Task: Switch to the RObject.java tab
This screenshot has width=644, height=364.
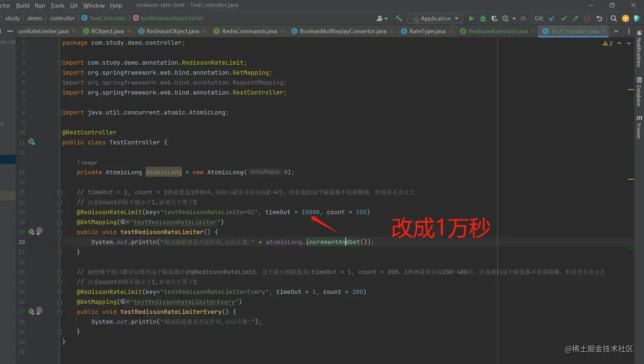Action: (107, 31)
